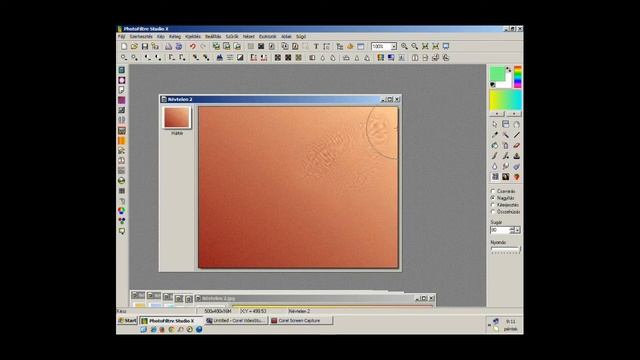This screenshot has height=360, width=640.
Task: Select the Text 'T' tool icon
Action: (316, 47)
